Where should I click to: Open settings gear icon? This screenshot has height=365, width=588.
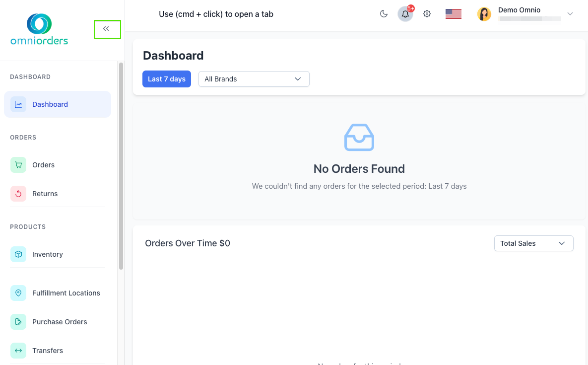[x=427, y=14]
